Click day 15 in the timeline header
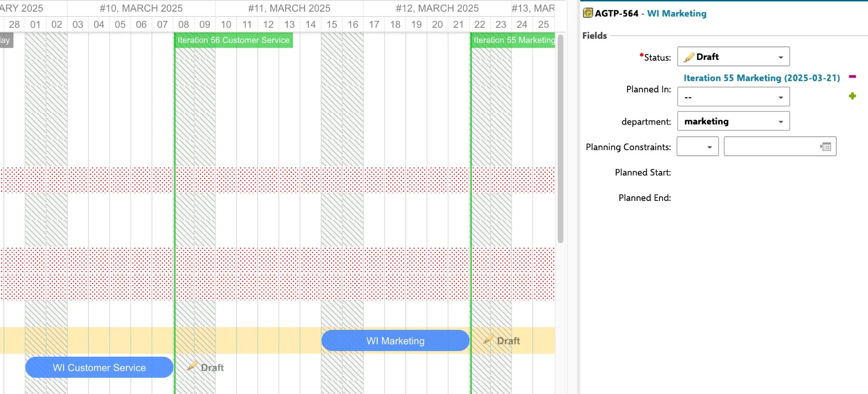The width and height of the screenshot is (868, 394). pyautogui.click(x=332, y=24)
